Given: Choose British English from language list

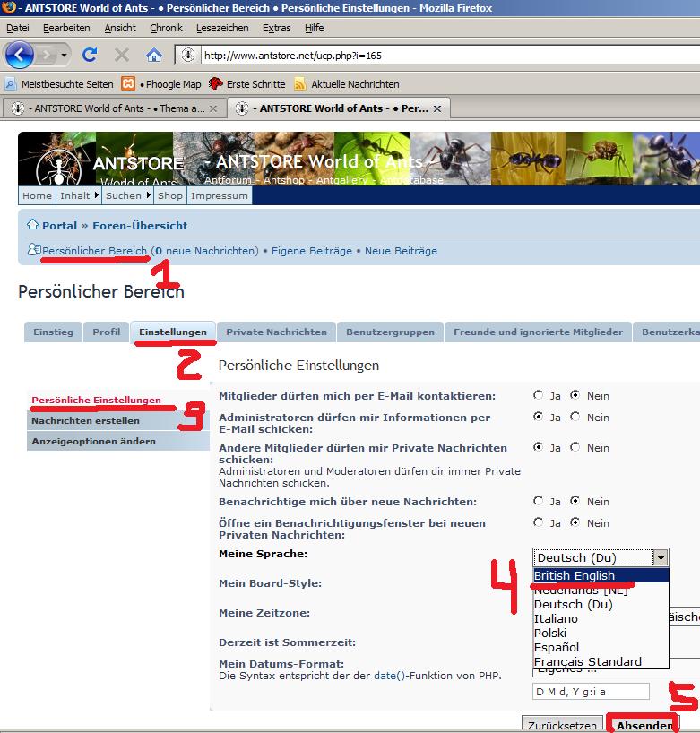Looking at the screenshot, I should [575, 576].
